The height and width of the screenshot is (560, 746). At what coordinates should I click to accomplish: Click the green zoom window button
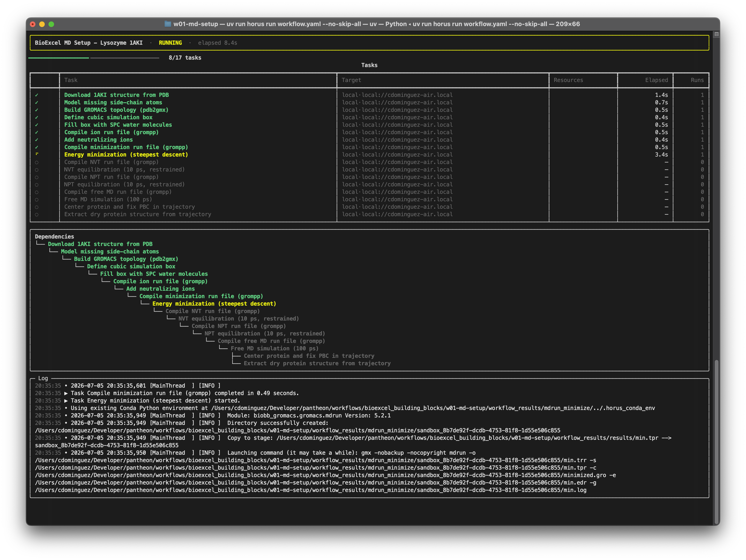51,24
